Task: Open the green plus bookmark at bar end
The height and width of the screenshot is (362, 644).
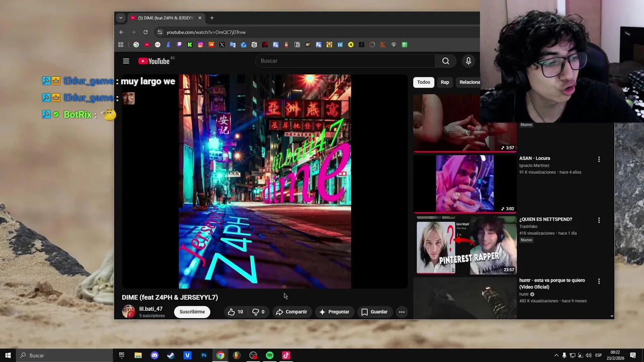Action: pos(404,45)
